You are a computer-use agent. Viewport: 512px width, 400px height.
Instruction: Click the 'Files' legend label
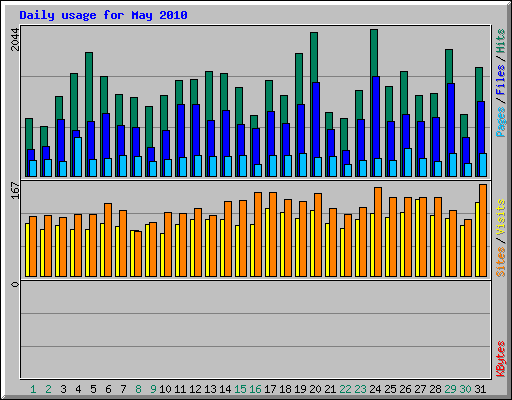tap(501, 80)
